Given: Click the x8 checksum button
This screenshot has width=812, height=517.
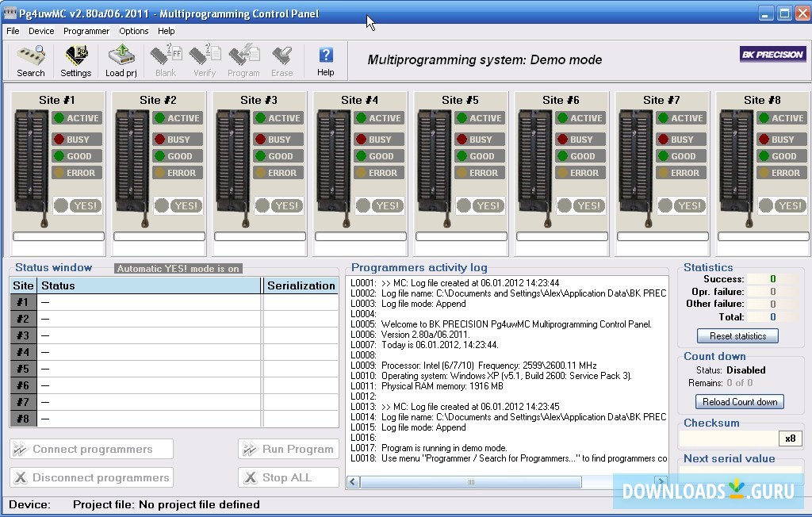Looking at the screenshot, I should point(790,438).
